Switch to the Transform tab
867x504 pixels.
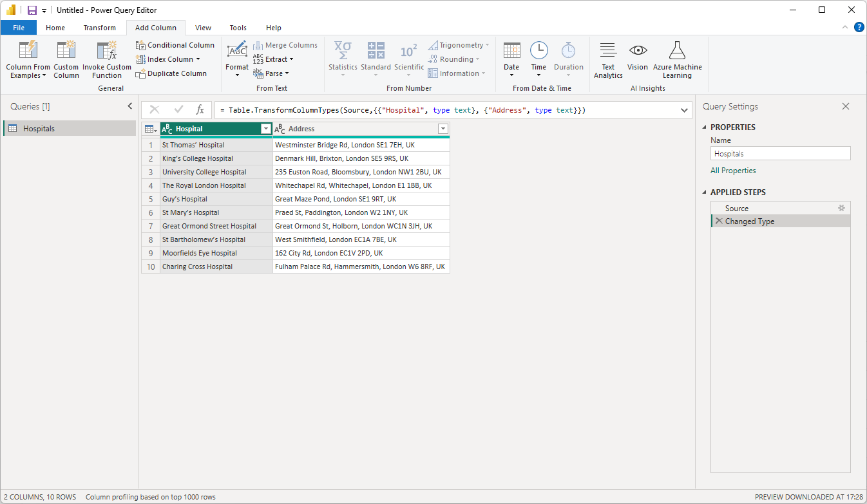(99, 28)
